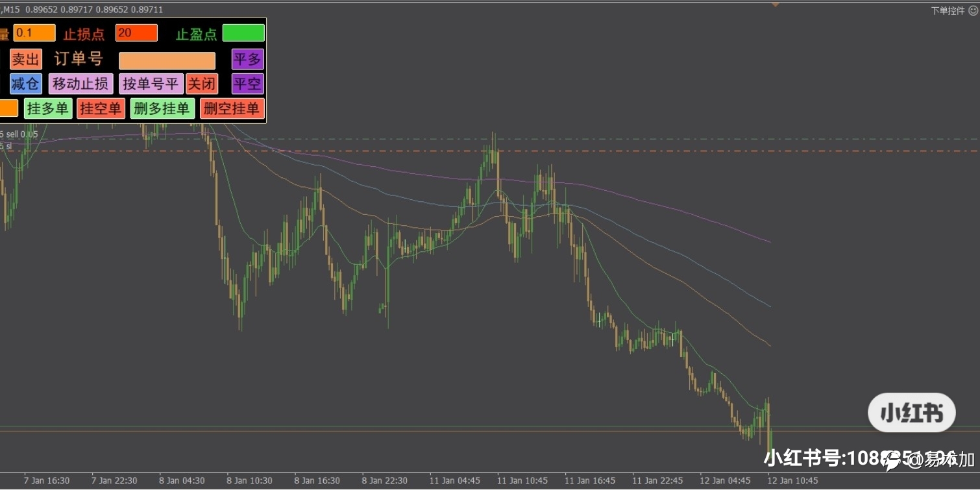
Task: Click the 止盈点 take profit label
Action: (196, 34)
